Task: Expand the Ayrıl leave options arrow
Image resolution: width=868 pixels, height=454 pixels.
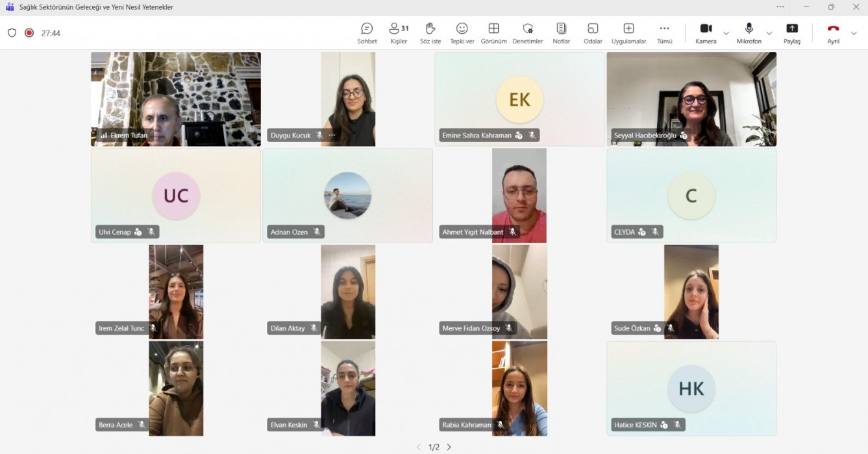Action: pyautogui.click(x=854, y=33)
